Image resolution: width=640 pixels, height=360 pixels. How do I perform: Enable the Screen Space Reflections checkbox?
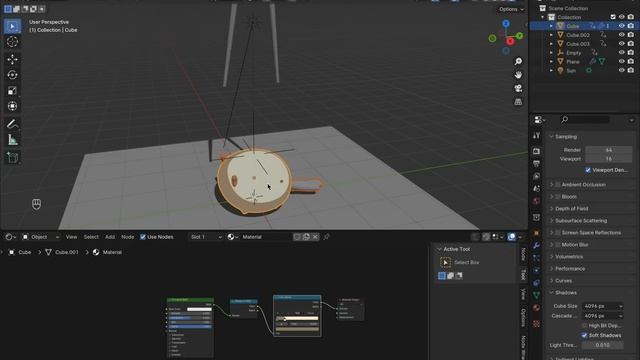[x=558, y=233]
